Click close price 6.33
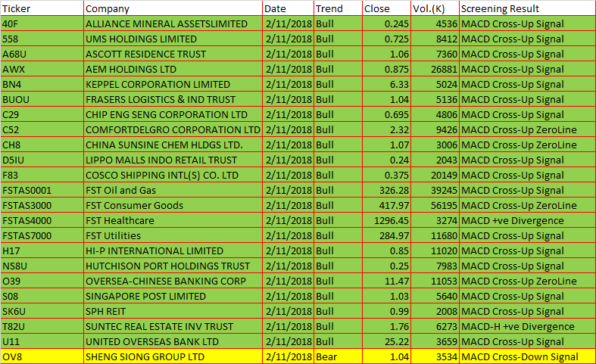This screenshot has width=596, height=364. 386,84
